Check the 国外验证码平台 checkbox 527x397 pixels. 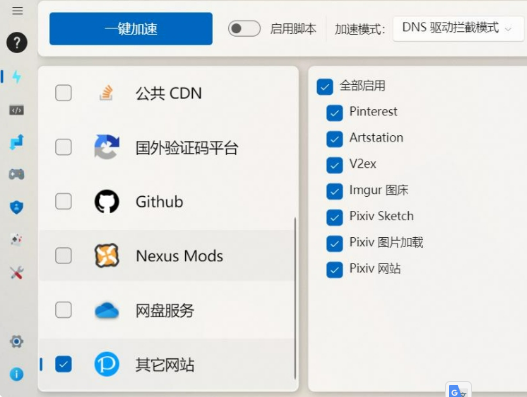point(63,147)
